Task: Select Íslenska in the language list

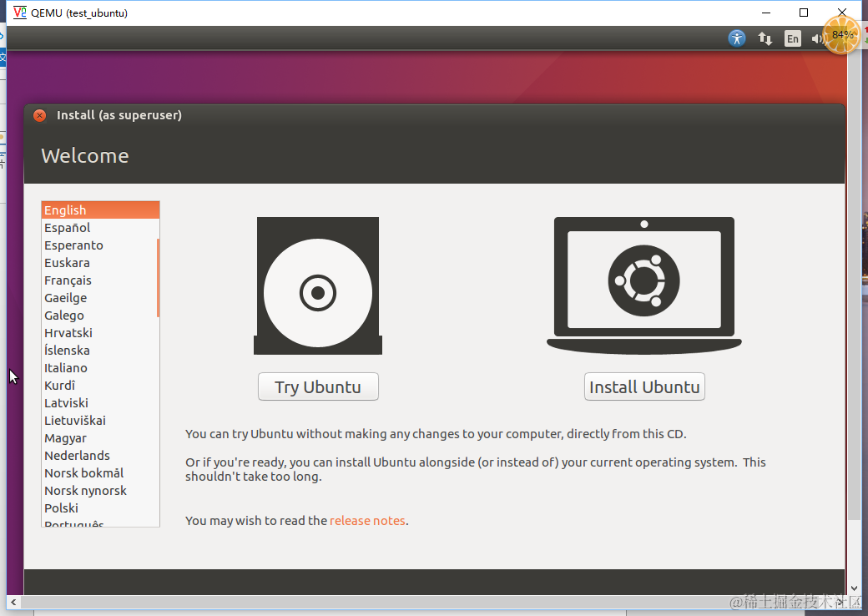Action: click(x=100, y=351)
